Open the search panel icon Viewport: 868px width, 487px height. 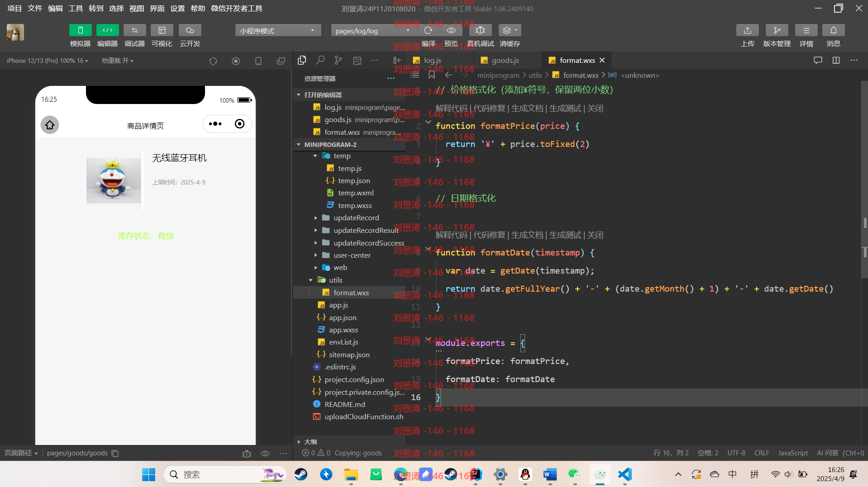[x=320, y=60]
